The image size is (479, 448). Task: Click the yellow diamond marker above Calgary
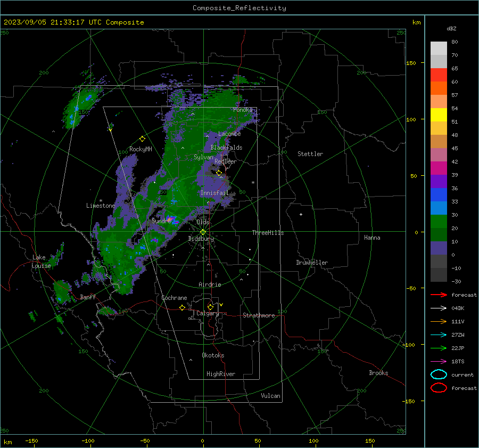210,307
